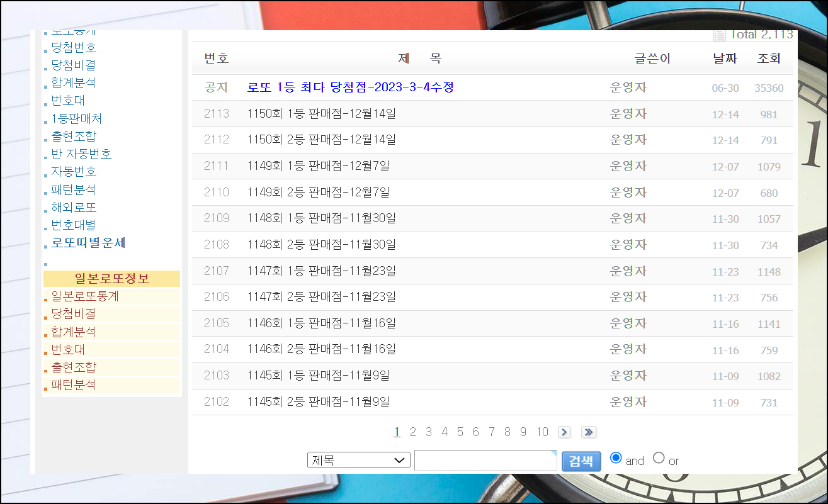The height and width of the screenshot is (504, 828).
Task: Go to page 8 of the list
Action: pos(508,432)
